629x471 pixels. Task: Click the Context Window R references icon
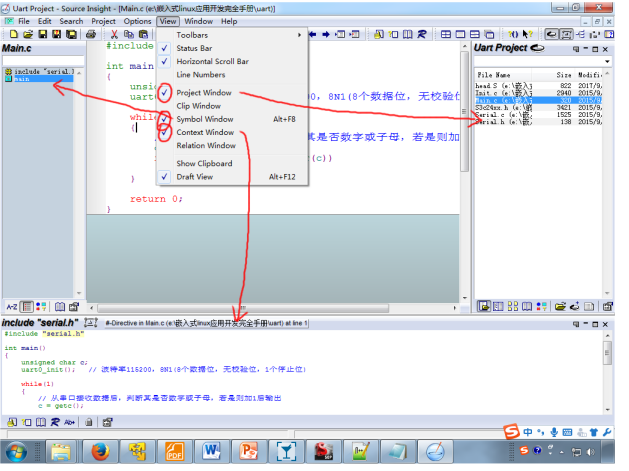point(55,422)
